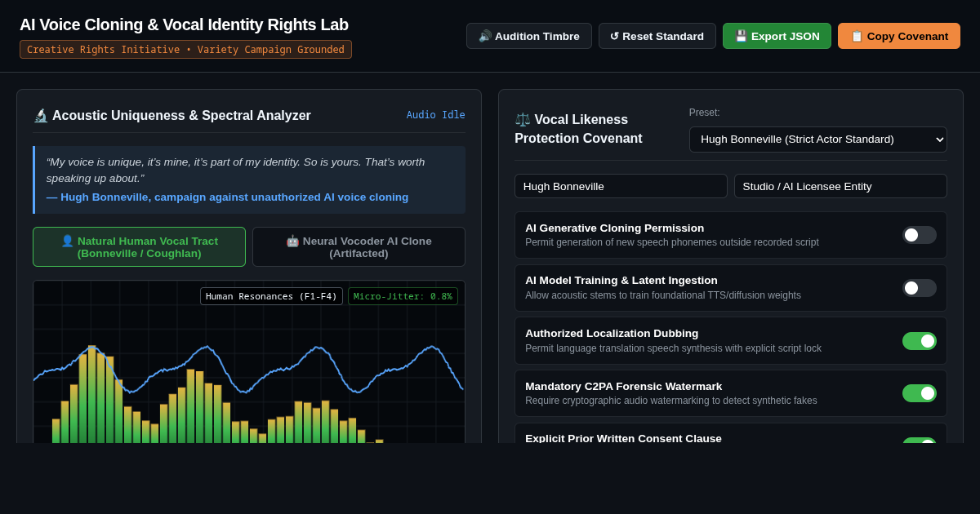Enable AI Generative Cloning Permission toggle
The width and height of the screenshot is (980, 514).
point(920,235)
